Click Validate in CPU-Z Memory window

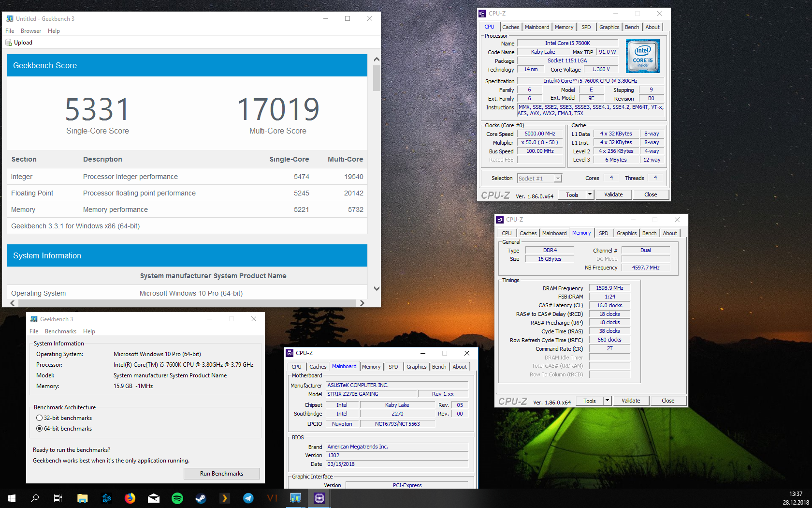point(631,401)
